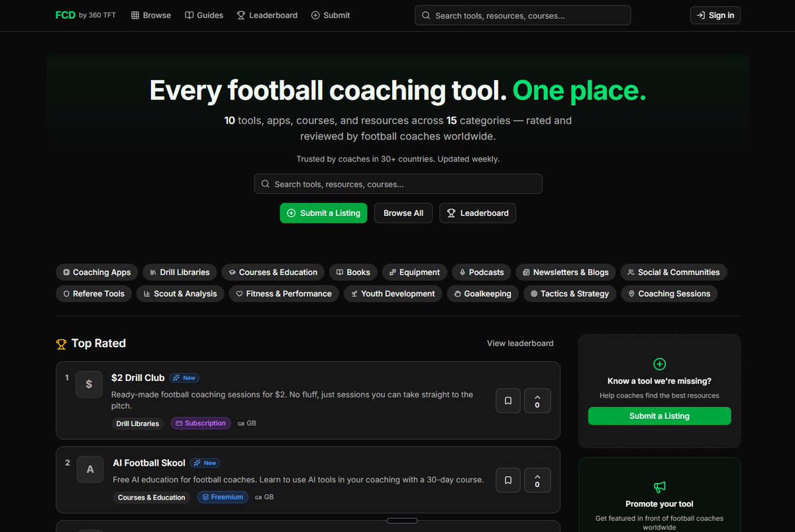Viewport: 795px width, 532px height.
Task: Open the $2 Drill Club listing title
Action: [138, 378]
